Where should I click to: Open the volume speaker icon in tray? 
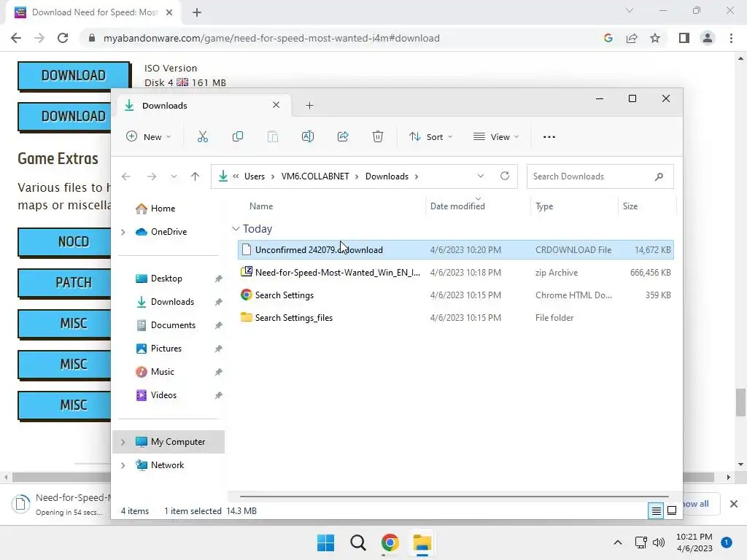[x=659, y=542]
